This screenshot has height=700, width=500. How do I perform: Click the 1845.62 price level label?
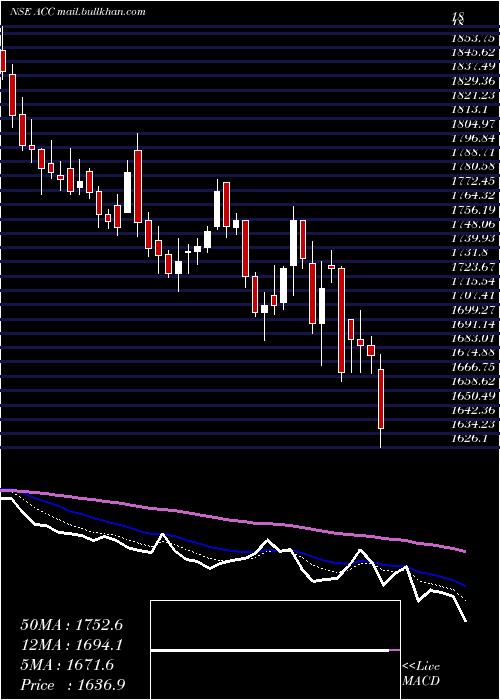point(473,52)
